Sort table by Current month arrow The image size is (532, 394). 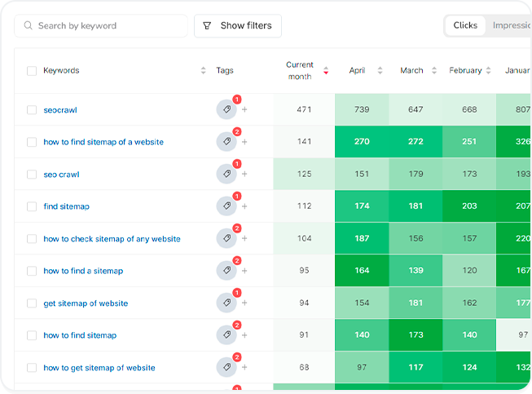(326, 71)
